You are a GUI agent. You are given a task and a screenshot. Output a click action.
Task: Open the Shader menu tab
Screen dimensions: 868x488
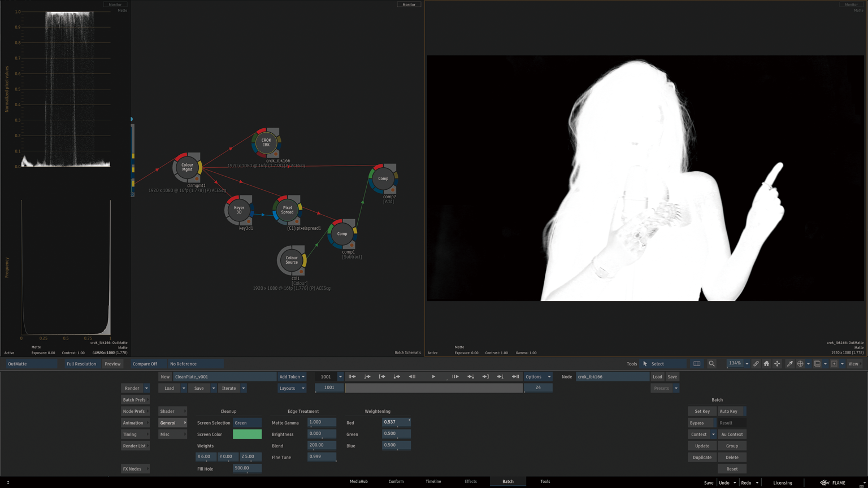pyautogui.click(x=172, y=411)
